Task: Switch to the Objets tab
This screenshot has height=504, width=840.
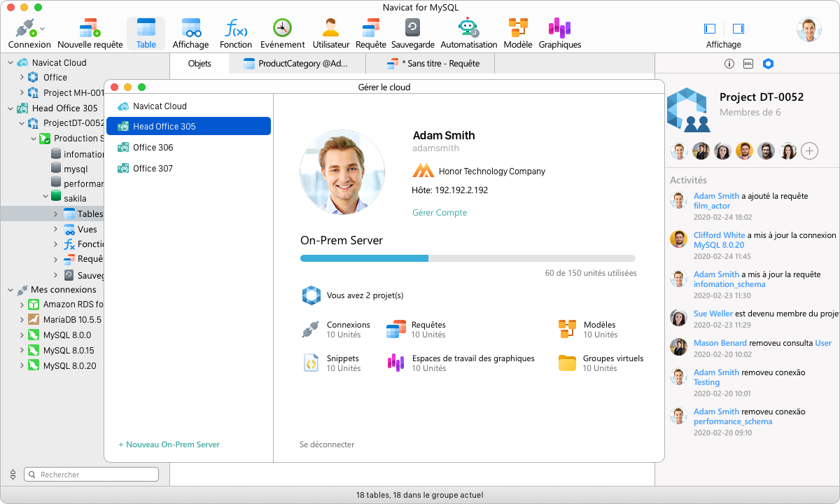Action: [199, 64]
